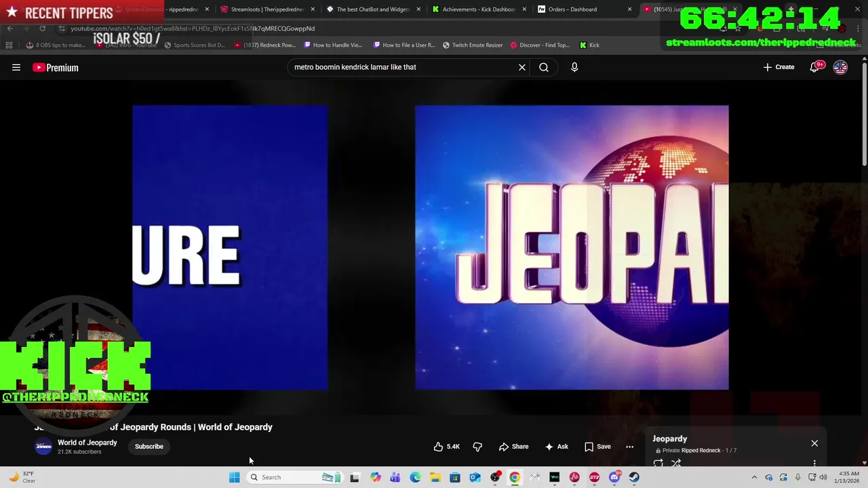Image resolution: width=868 pixels, height=488 pixels.
Task: Open Discord from taskbar
Action: pos(614,477)
